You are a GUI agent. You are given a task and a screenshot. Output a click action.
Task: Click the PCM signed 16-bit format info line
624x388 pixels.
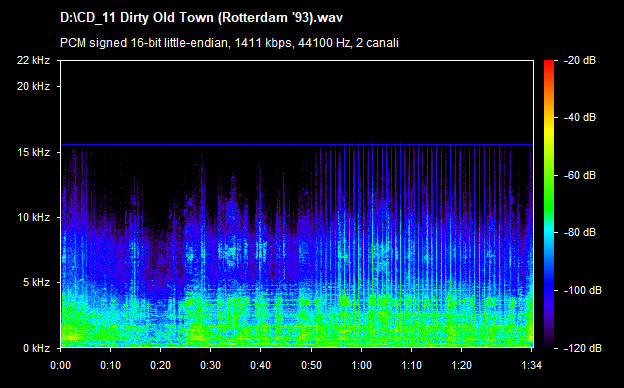229,43
